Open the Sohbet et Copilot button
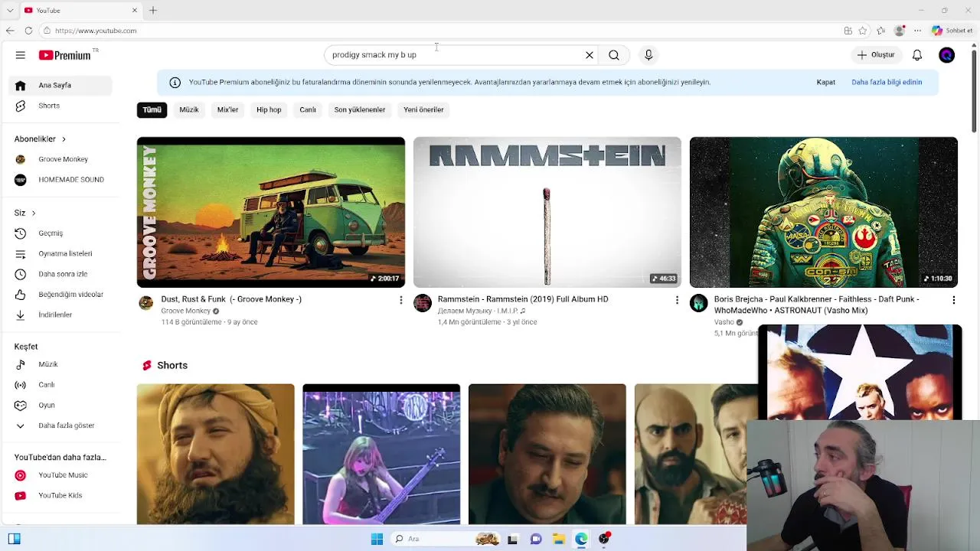Image resolution: width=980 pixels, height=551 pixels. point(952,31)
